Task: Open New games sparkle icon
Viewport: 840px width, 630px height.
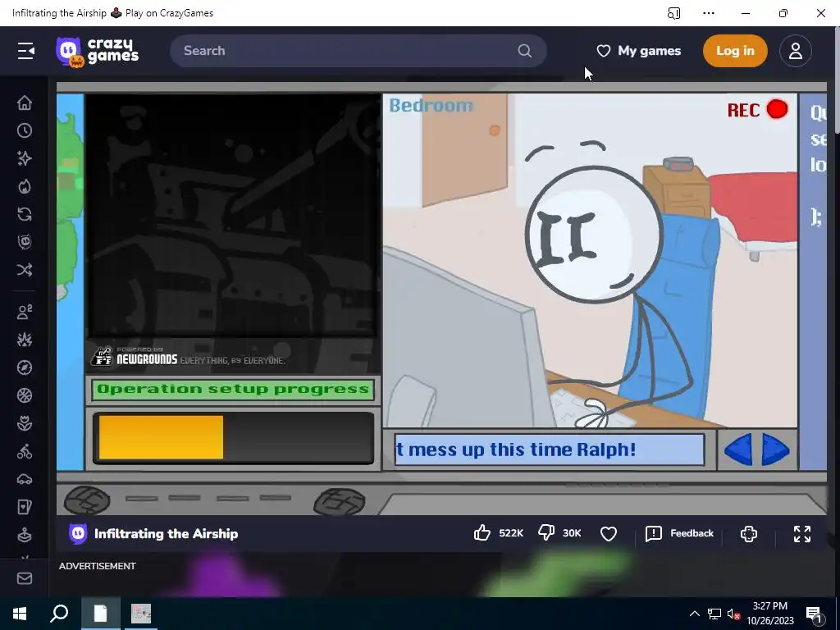Action: 25,158
